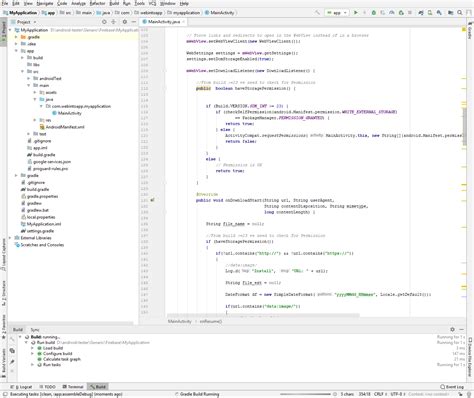Toggle the Event Log tool window button
474x398 pixels.
tap(452, 387)
